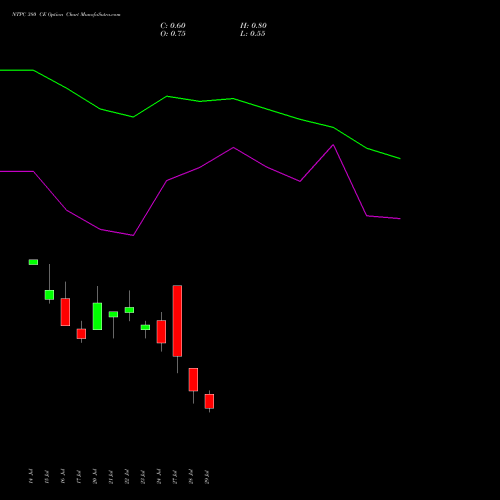Click the red candle on 28 Jul
The height and width of the screenshot is (500, 500).
(193, 380)
